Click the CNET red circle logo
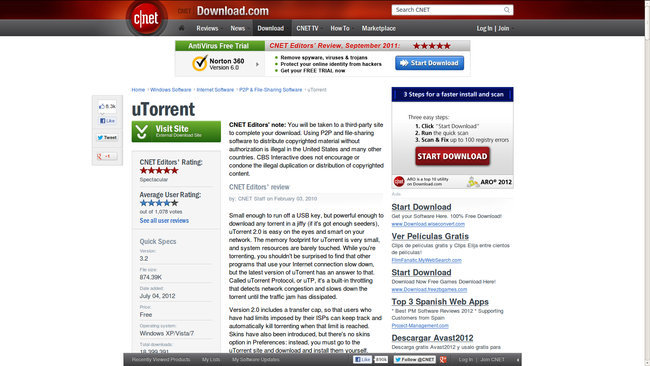The image size is (650, 366). point(146,18)
